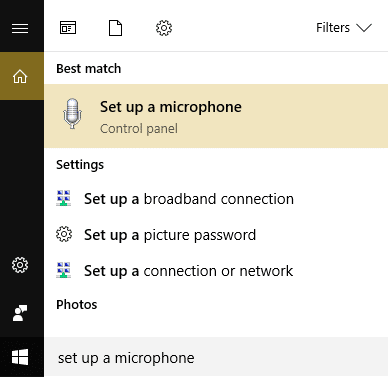Filter results by Documents icon
388x377 pixels.
click(x=116, y=28)
